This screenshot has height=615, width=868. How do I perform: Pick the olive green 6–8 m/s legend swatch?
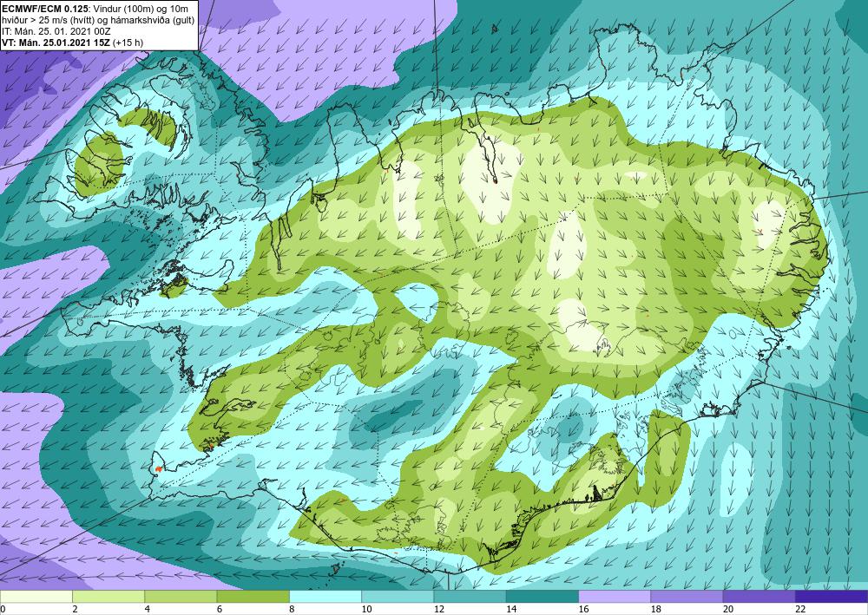tap(253, 597)
